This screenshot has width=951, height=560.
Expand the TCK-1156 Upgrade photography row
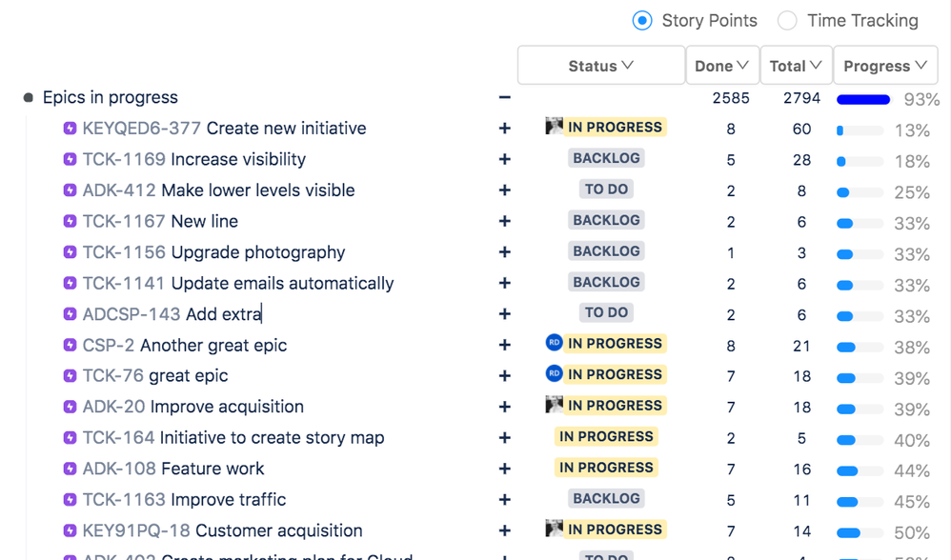coord(505,252)
